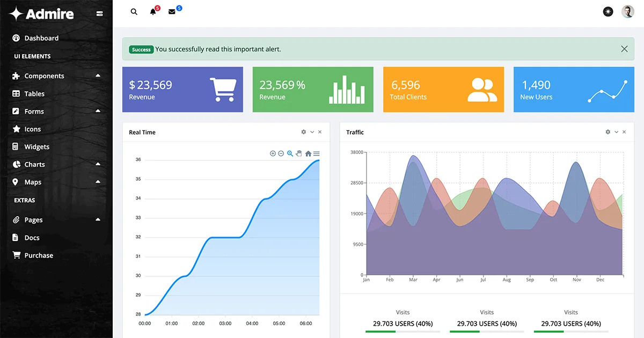Collapse the Real Time panel with chevron
This screenshot has width=644, height=338.
[x=312, y=131]
